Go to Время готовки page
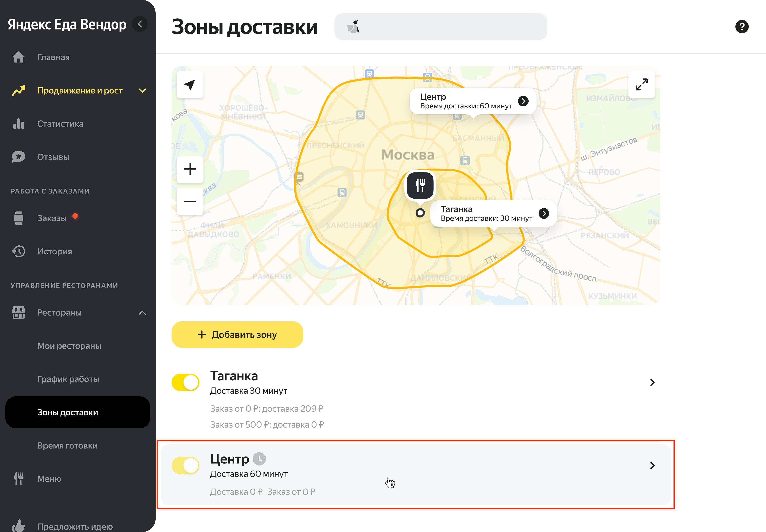Image resolution: width=766 pixels, height=532 pixels. click(67, 446)
